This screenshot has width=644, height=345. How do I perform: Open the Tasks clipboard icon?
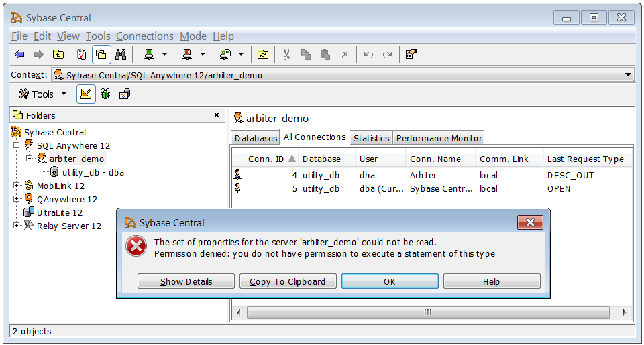82,54
